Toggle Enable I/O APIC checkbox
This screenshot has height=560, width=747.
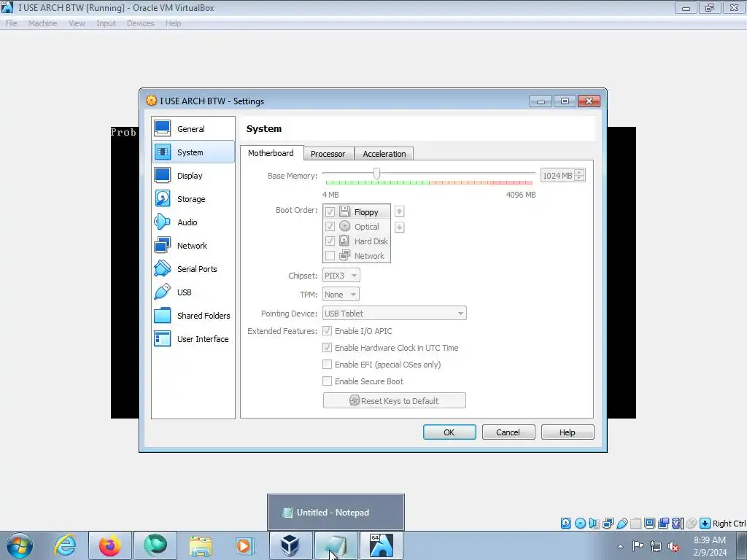click(328, 330)
